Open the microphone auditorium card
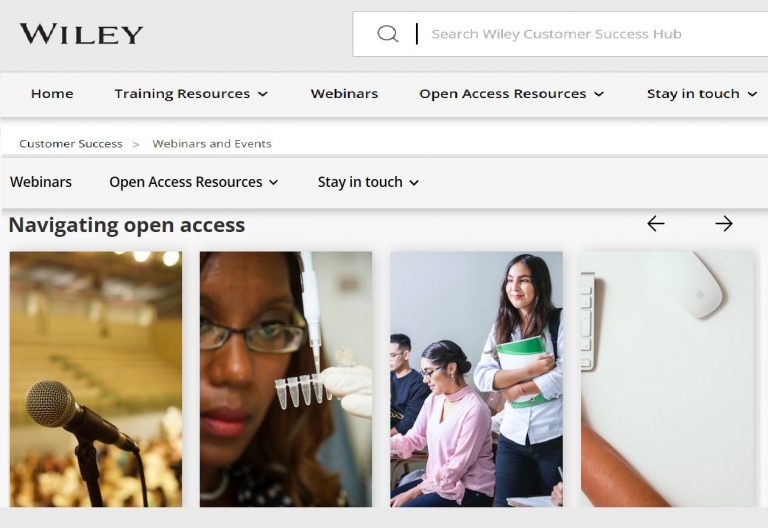Viewport: 768px width, 528px height. 96,379
